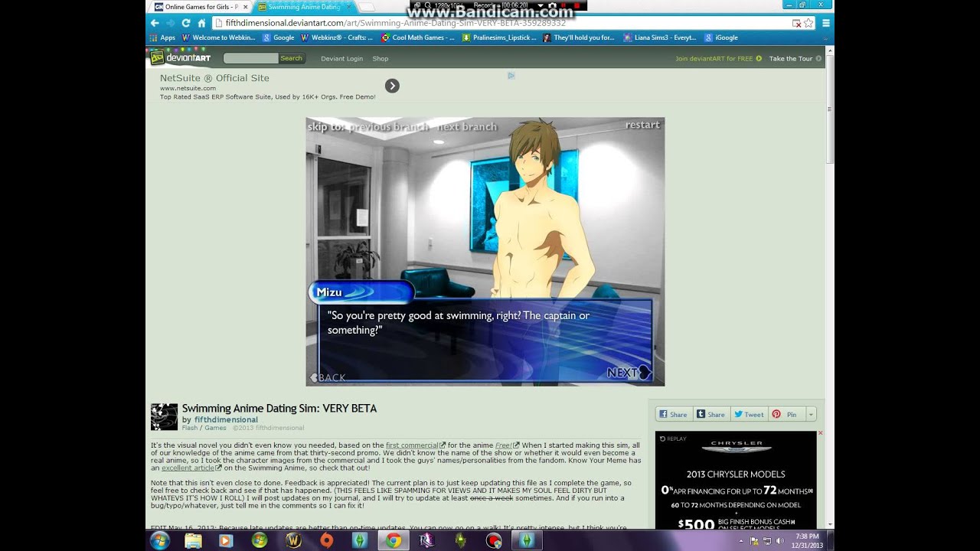
Task: Expand the bookmarks overflow chevron
Action: point(825,37)
